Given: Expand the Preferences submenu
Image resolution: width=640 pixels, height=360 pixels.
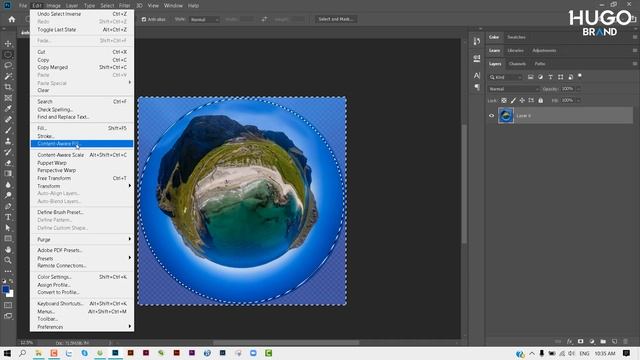Looking at the screenshot, I should [82, 327].
